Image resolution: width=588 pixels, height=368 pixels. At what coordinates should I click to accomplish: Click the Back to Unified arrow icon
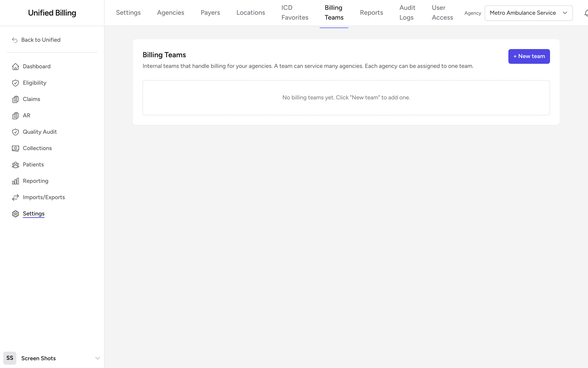15,40
